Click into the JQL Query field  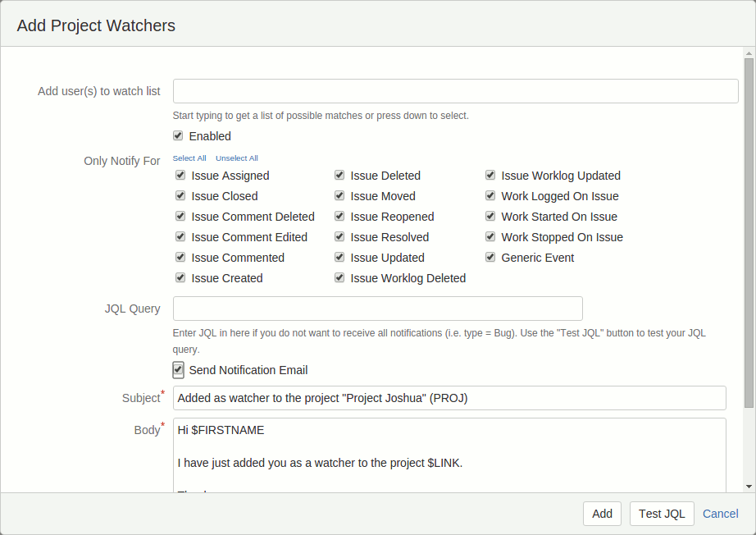click(377, 309)
